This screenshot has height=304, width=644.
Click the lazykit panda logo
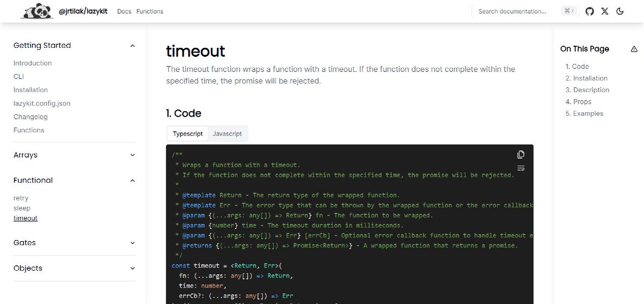(x=36, y=11)
